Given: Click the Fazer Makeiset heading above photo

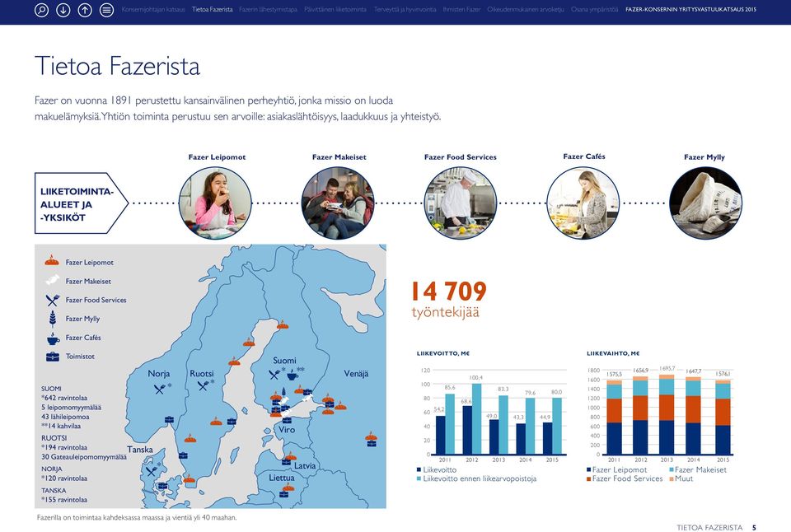Looking at the screenshot, I should tap(339, 156).
